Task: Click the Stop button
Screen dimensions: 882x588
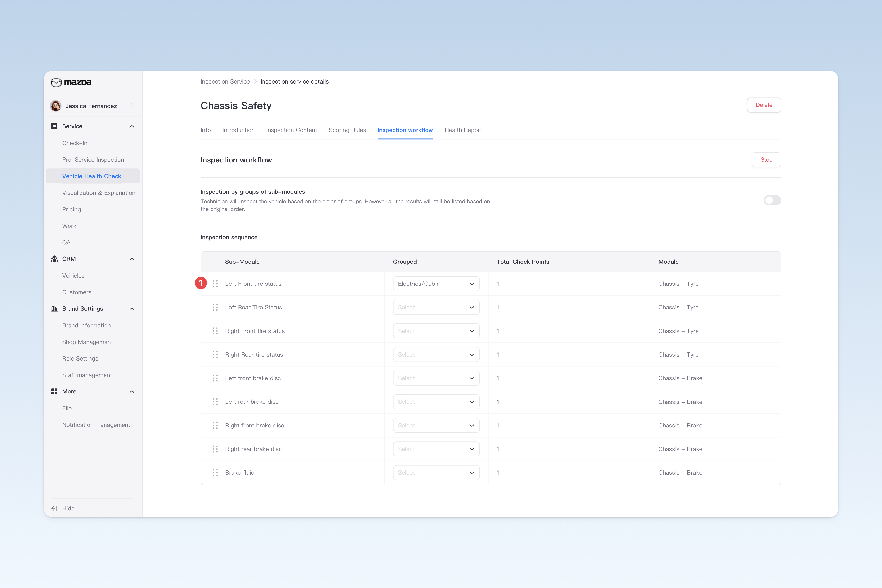Action: coord(766,160)
